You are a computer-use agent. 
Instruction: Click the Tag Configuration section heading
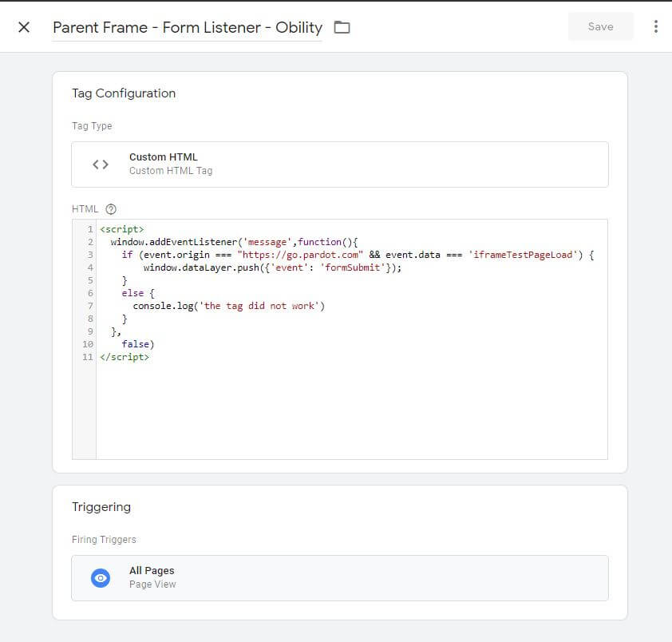[x=124, y=93]
